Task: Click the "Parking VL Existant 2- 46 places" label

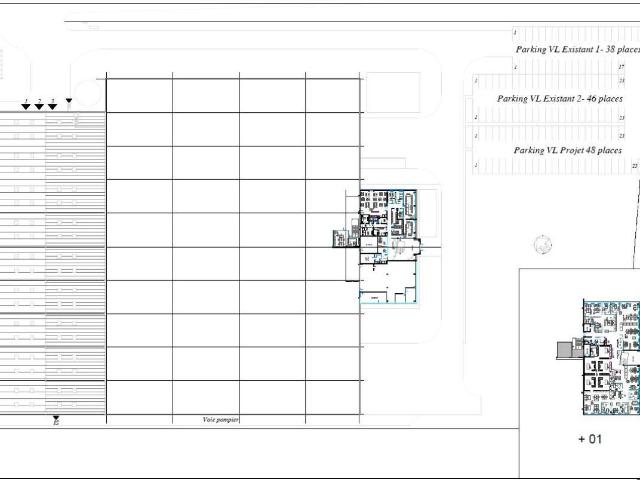Action: click(x=560, y=99)
